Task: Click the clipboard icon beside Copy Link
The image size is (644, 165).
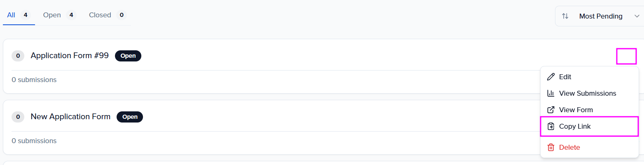Action: click(550, 127)
